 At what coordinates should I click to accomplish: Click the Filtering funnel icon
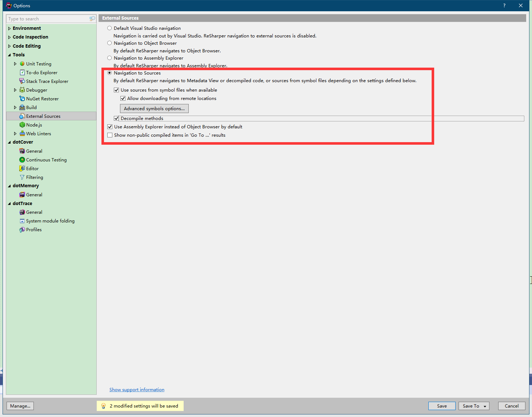[22, 177]
